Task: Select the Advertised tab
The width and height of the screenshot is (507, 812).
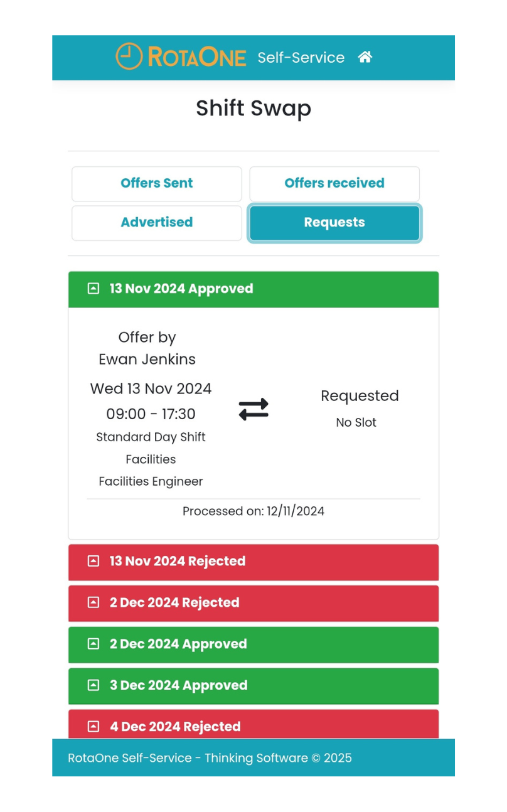Action: coord(157,222)
